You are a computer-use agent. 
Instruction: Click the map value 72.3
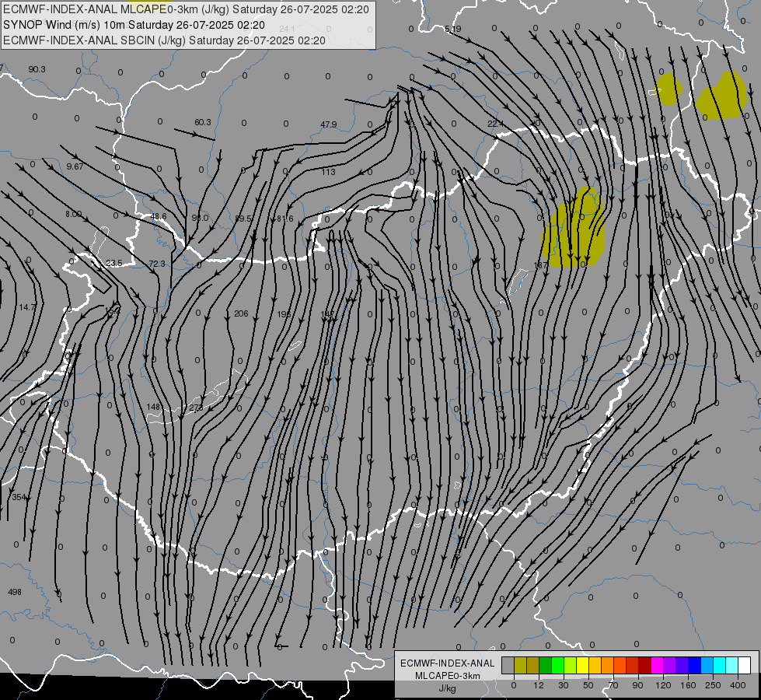click(x=157, y=264)
